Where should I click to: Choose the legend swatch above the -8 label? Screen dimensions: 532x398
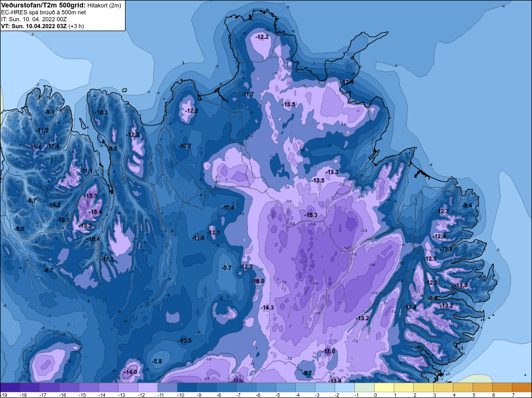226,387
